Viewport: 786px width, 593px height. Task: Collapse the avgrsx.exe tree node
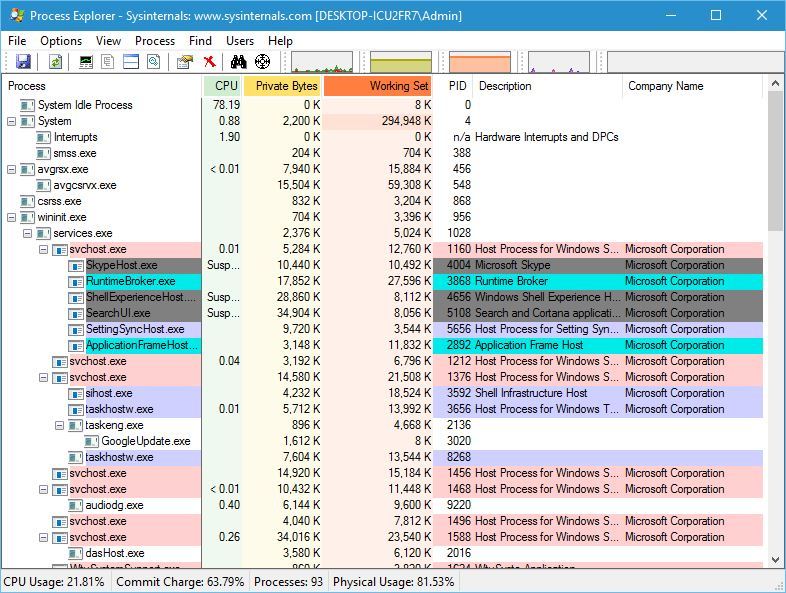tap(12, 169)
